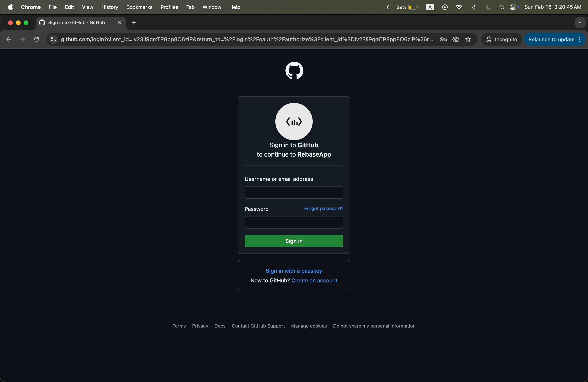This screenshot has height=382, width=588.
Task: Click Sign in with a passkey
Action: click(x=294, y=271)
